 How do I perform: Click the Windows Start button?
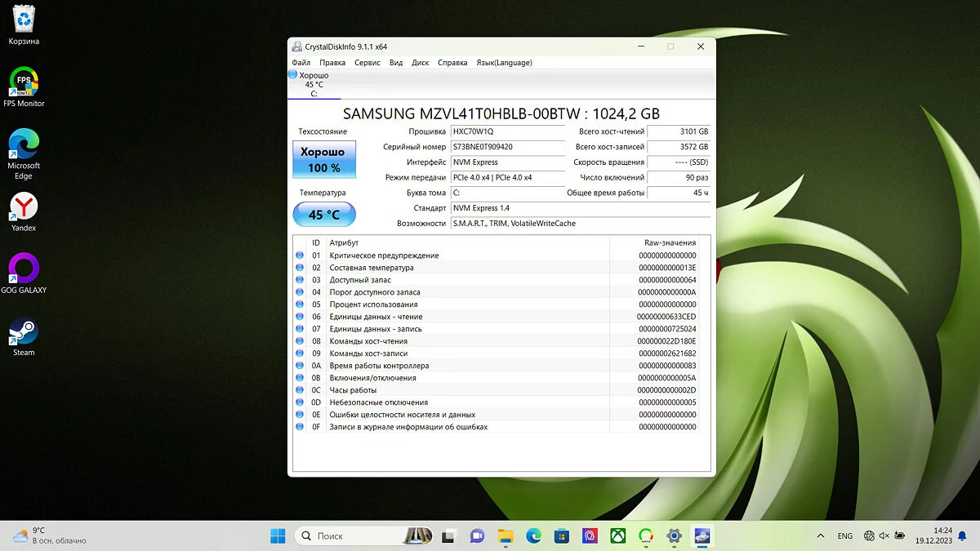pos(278,535)
